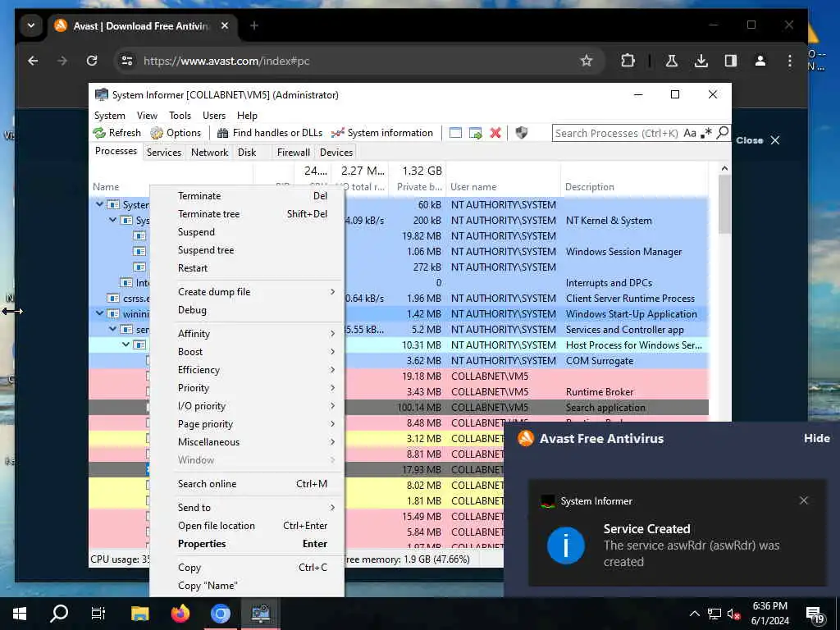Open System information from the toolbar
The height and width of the screenshot is (630, 840).
tap(382, 133)
